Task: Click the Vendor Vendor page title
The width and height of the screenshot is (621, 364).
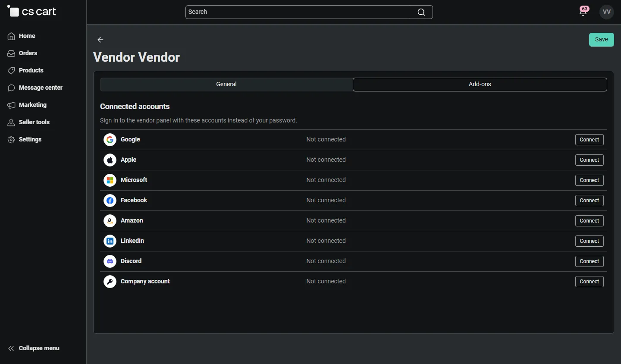Action: click(x=136, y=57)
